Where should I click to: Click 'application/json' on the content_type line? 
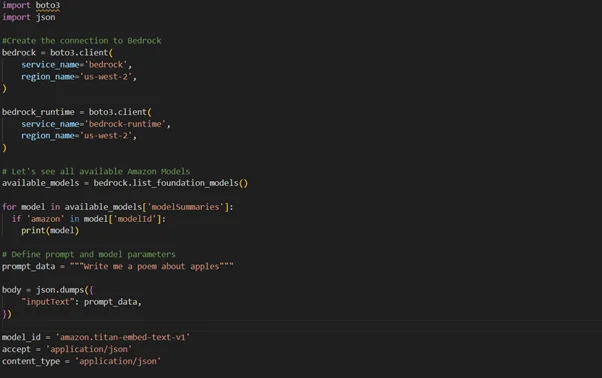(x=118, y=361)
